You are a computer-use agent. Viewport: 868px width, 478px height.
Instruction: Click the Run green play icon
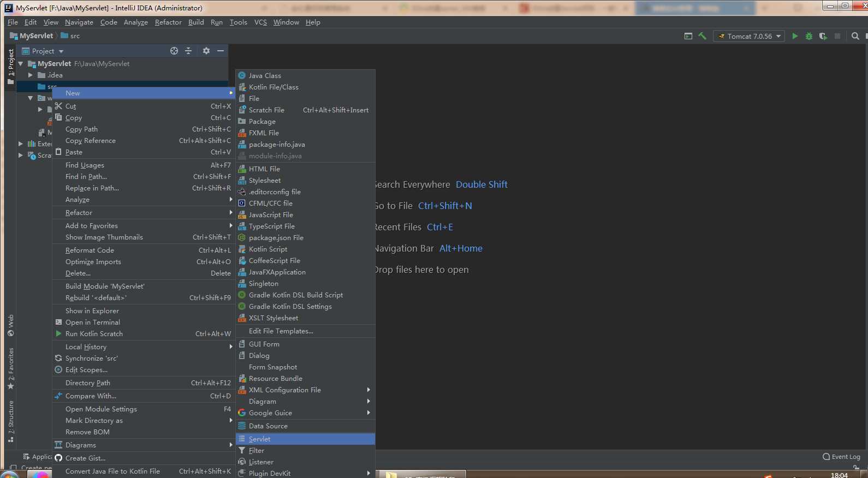(795, 36)
